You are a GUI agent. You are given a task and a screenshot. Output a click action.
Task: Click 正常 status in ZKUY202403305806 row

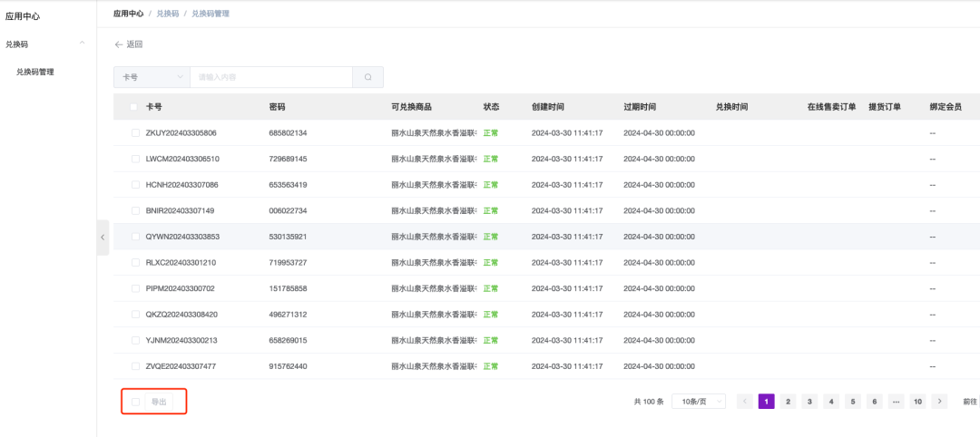click(491, 133)
